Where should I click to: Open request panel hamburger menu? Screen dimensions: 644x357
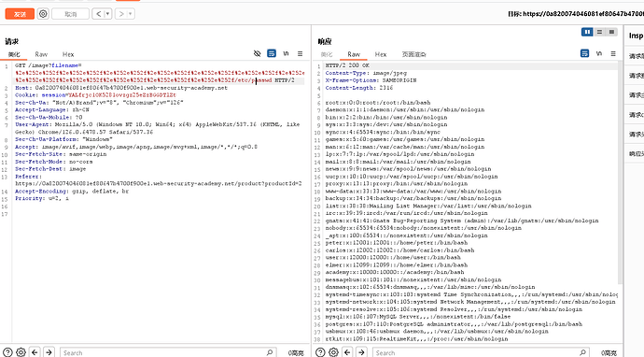click(301, 53)
